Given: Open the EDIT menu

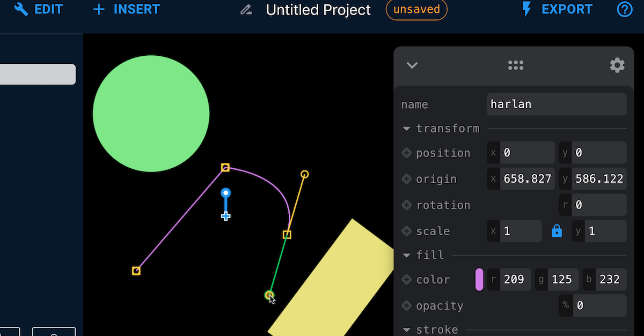Looking at the screenshot, I should click(x=39, y=9).
